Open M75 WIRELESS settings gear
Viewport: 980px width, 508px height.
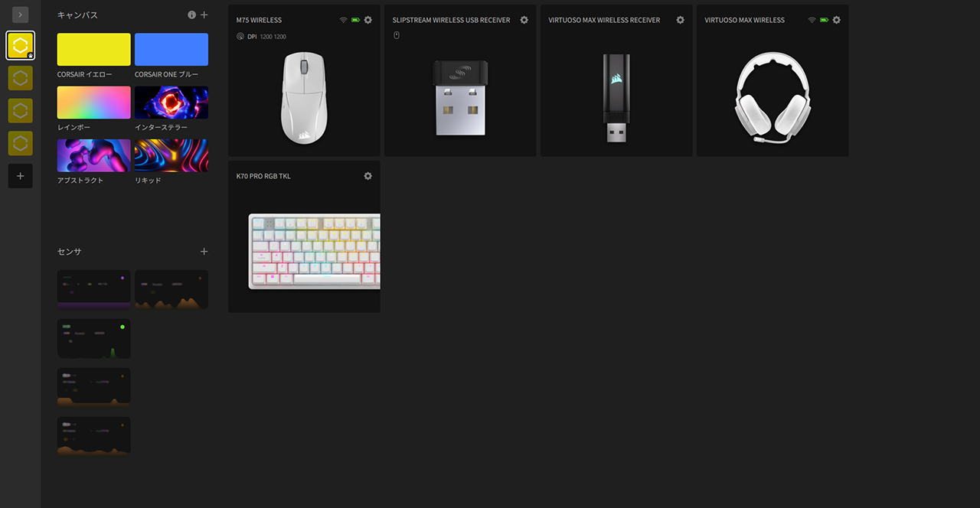click(368, 20)
